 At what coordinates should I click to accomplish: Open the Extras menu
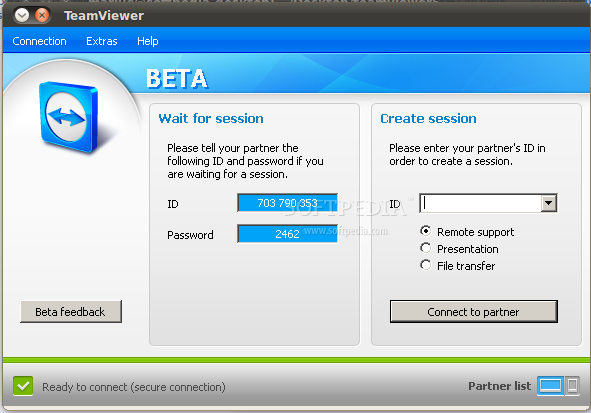pyautogui.click(x=102, y=41)
